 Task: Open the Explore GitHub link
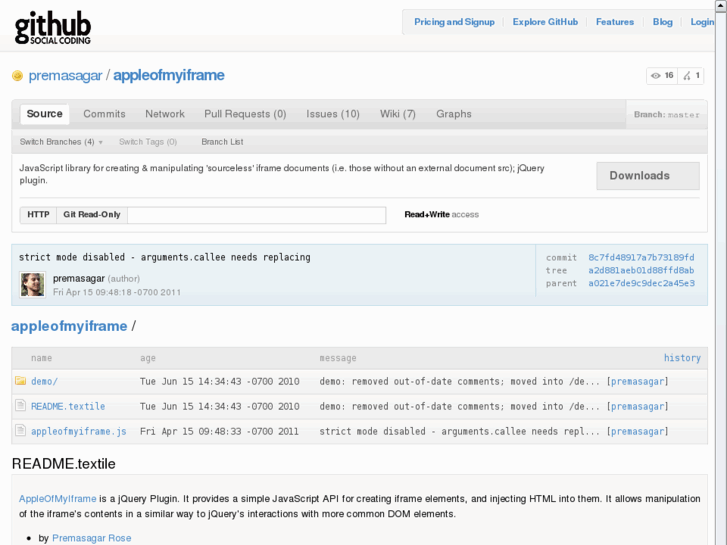(545, 22)
